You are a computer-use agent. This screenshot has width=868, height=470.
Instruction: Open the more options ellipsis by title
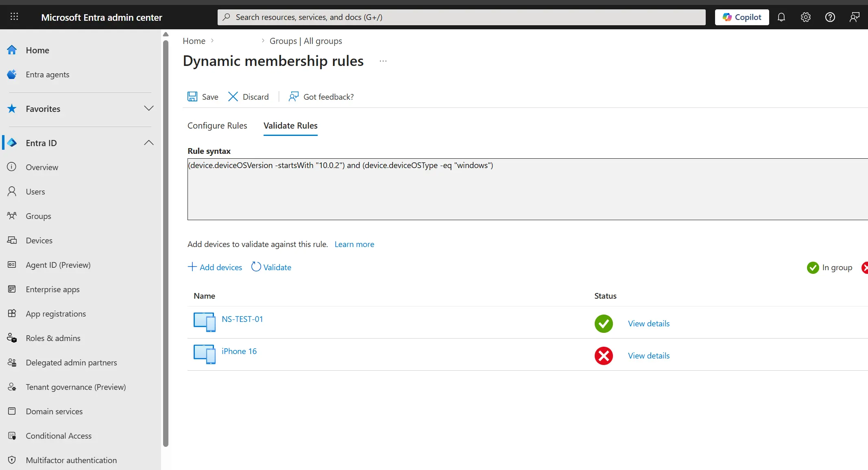tap(383, 61)
